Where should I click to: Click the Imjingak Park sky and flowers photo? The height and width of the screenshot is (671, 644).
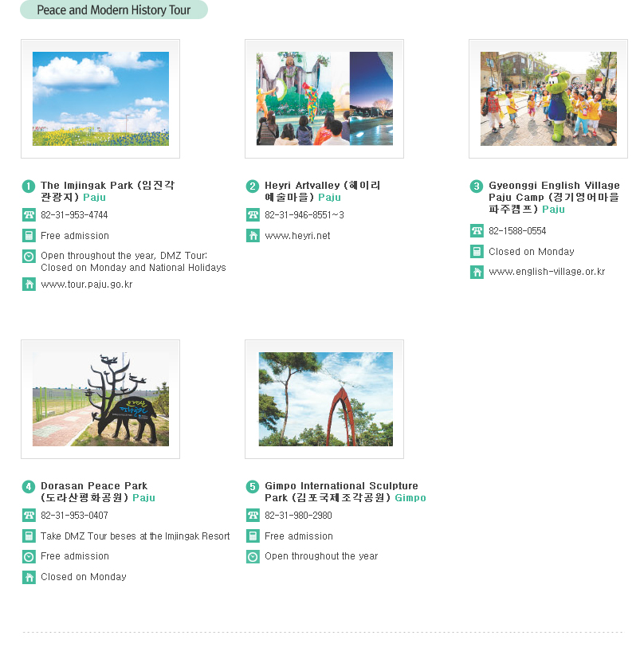[100, 99]
